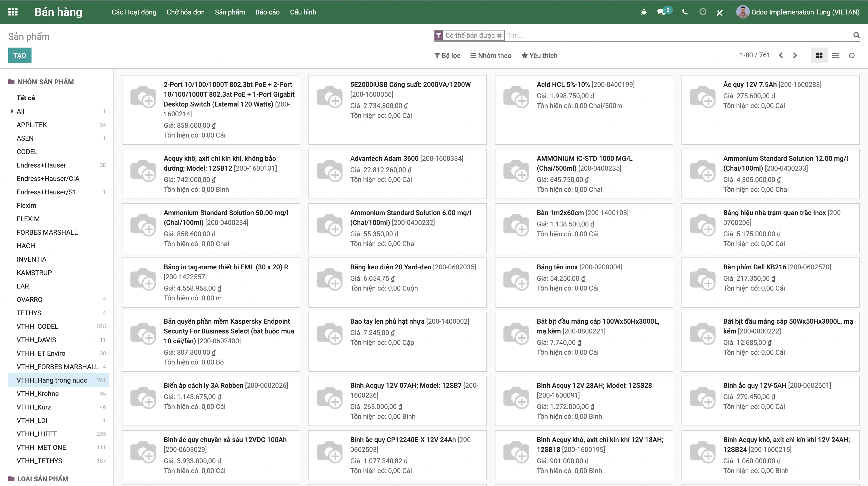Open the bug report tool icon
This screenshot has height=486, width=868.
coord(644,12)
